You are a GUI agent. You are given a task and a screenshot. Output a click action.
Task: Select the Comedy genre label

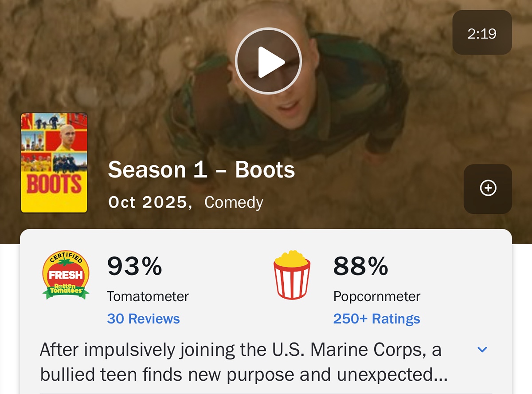pos(234,202)
